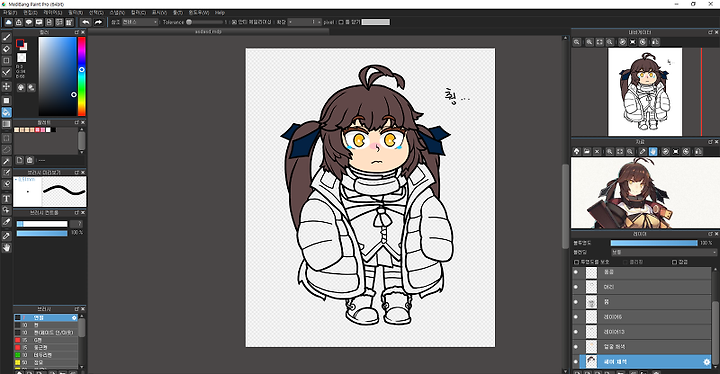The width and height of the screenshot is (720, 374).
Task: Remove reference image with X icon
Action: 597,151
